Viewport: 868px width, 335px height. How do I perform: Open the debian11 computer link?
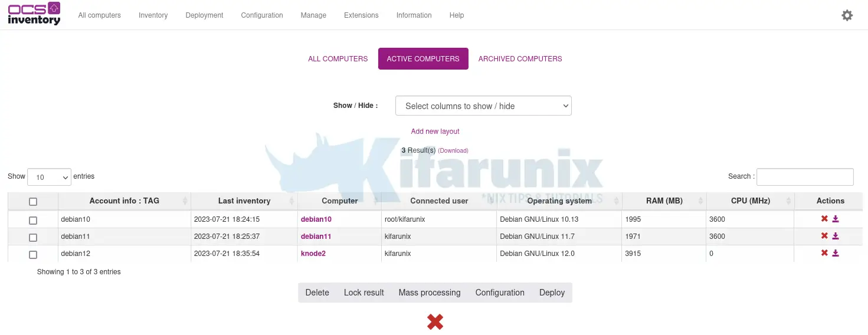316,236
